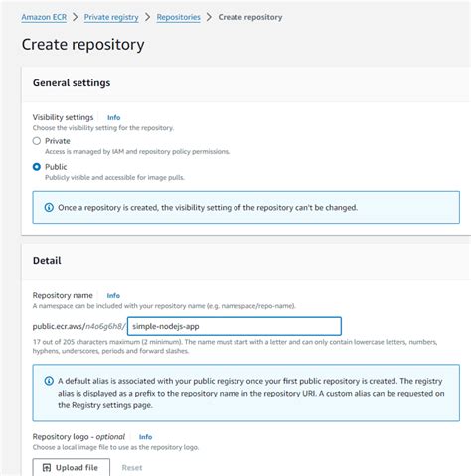Click info icon in default alias banner
471x476 pixels.
[49, 381]
